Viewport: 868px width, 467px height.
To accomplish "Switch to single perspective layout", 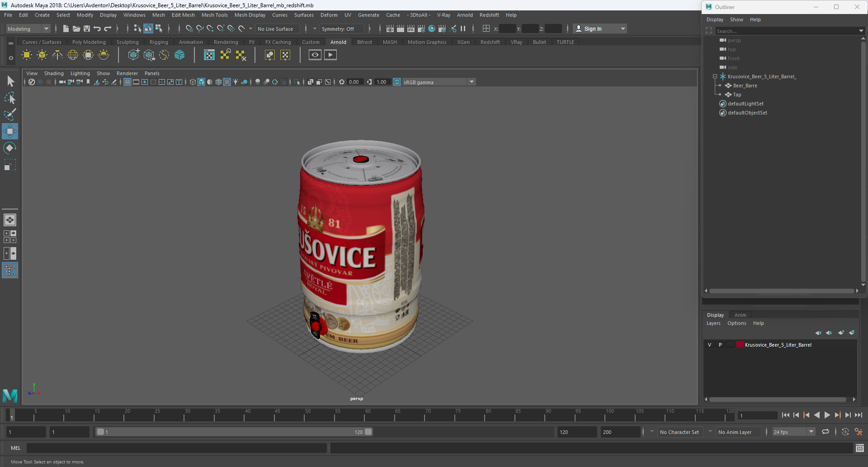I will [x=10, y=220].
